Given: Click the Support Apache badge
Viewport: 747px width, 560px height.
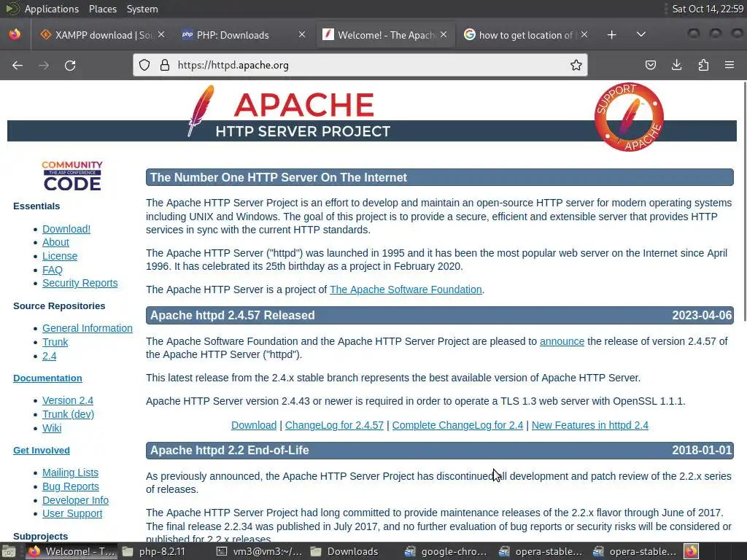Looking at the screenshot, I should tap(629, 117).
